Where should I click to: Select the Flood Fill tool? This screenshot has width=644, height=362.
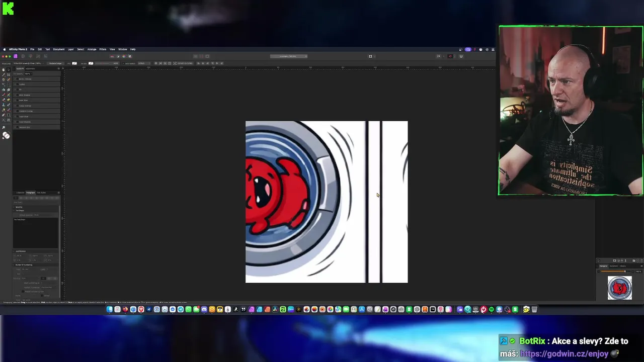4,89
